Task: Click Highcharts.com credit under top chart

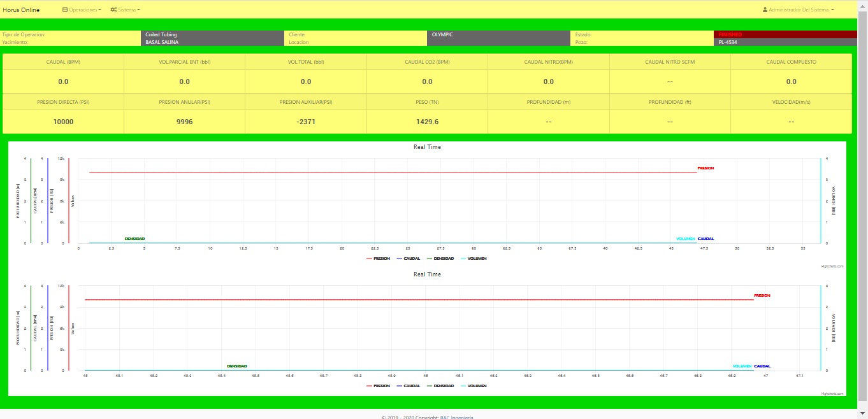Action: click(x=832, y=266)
